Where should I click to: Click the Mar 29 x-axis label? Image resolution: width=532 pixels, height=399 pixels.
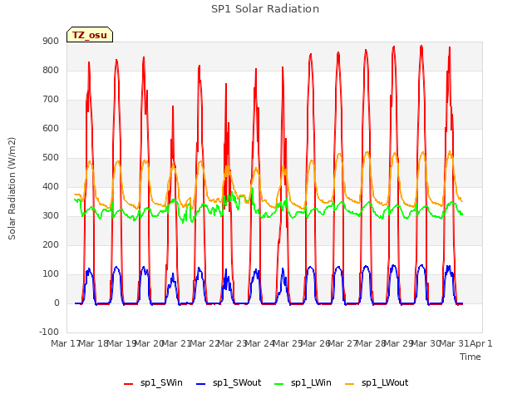coord(398,343)
